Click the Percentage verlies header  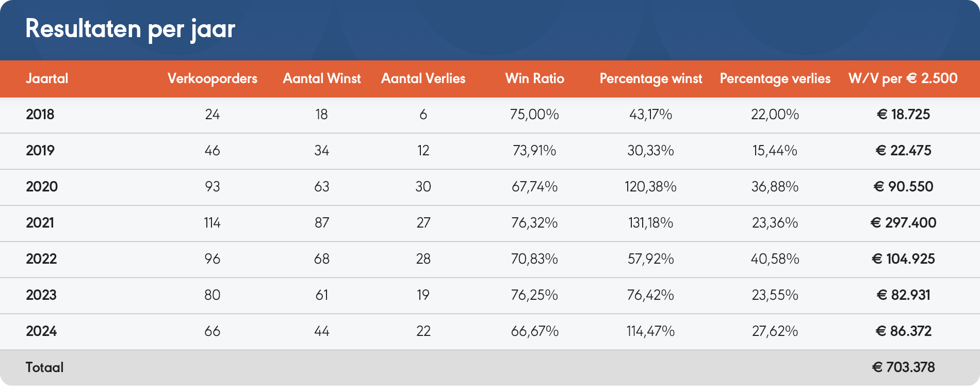tap(775, 78)
